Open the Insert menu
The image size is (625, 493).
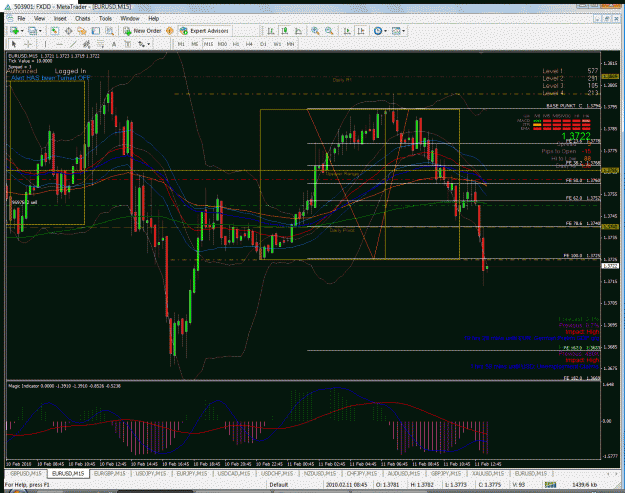pos(60,18)
